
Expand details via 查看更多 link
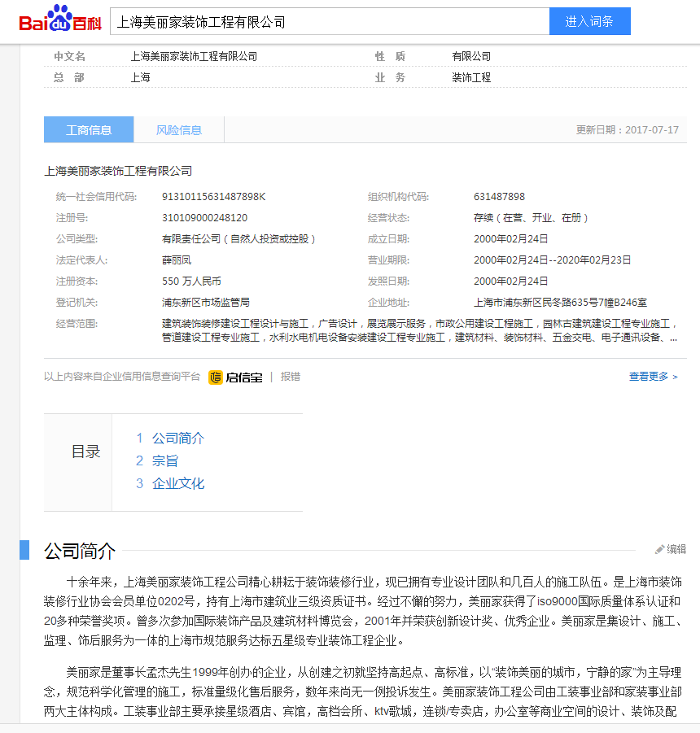(653, 377)
